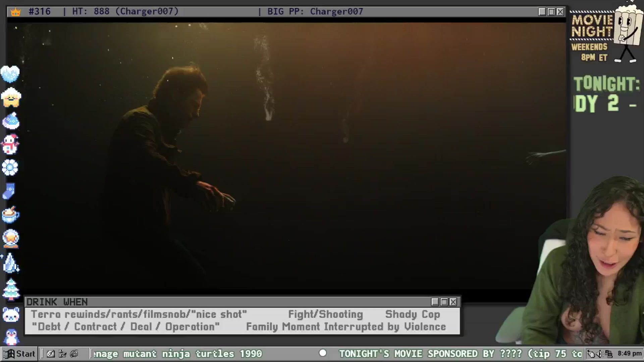Click the blue stocking emote icon
644x362 pixels.
[9, 191]
